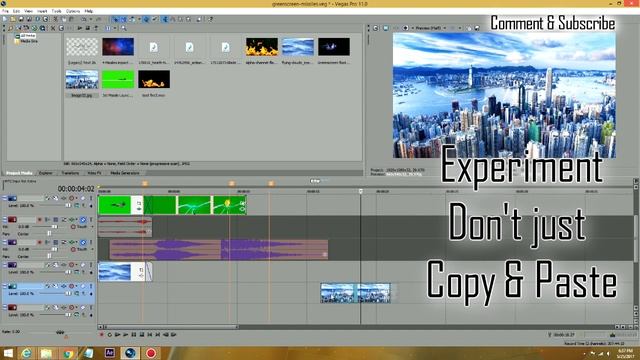The width and height of the screenshot is (640, 360).
Task: Click Go to Start in the transport bar
Action: pos(150,334)
